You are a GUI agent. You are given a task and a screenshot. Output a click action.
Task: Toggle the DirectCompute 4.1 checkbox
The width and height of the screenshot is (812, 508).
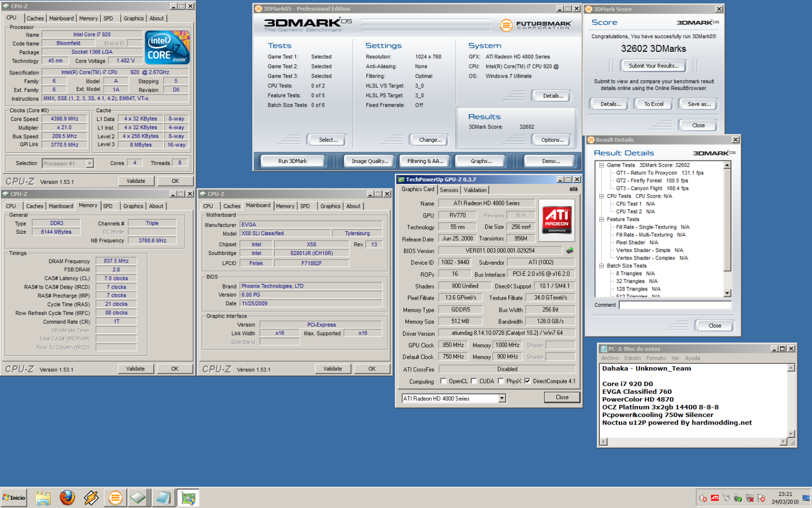(x=527, y=381)
